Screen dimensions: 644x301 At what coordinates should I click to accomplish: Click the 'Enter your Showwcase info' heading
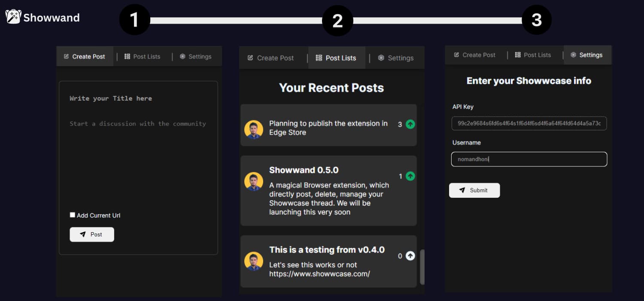coord(529,81)
